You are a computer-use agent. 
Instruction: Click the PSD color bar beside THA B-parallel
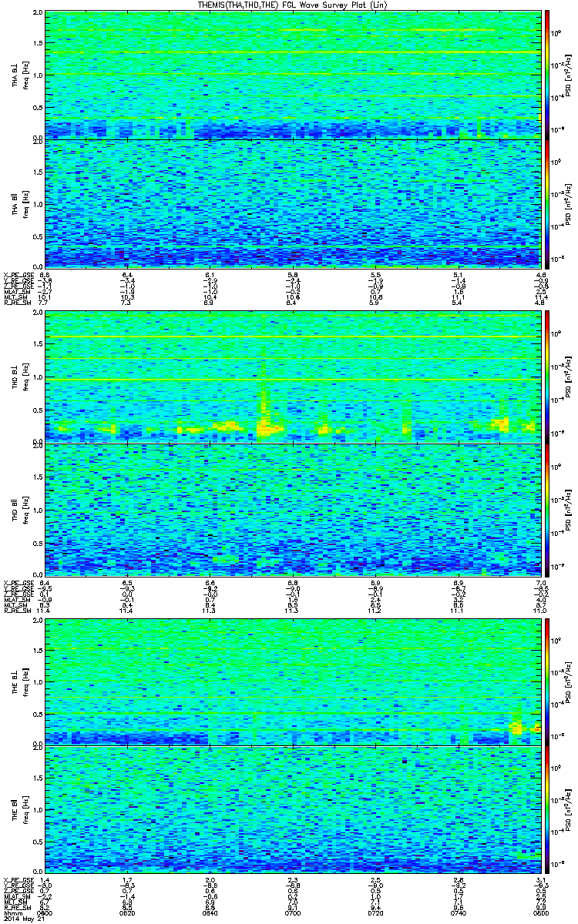(548, 203)
